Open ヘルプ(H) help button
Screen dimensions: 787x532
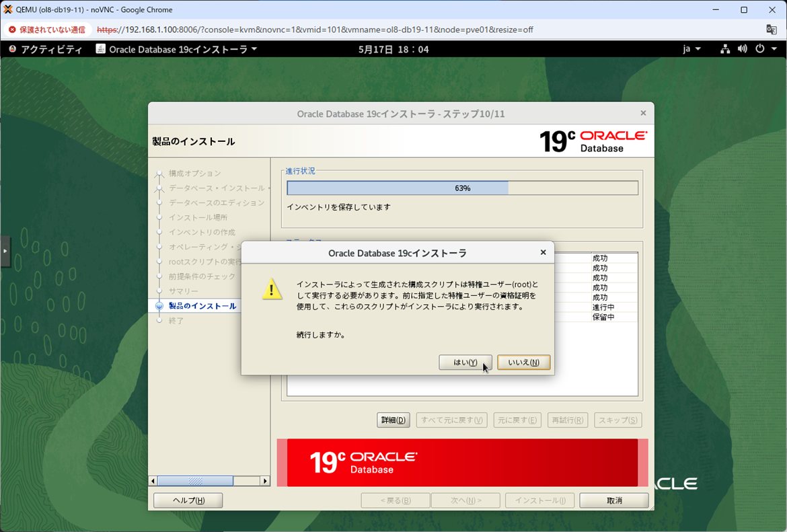click(x=188, y=500)
